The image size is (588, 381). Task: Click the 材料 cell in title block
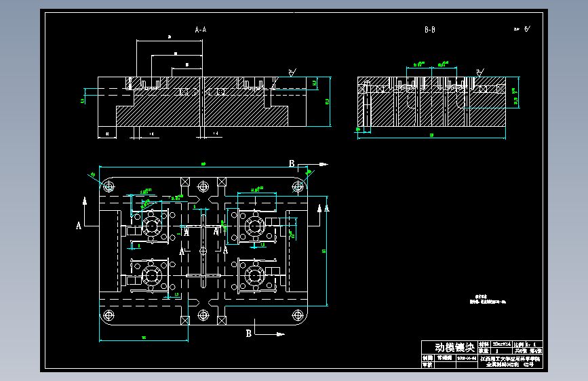(x=484, y=344)
